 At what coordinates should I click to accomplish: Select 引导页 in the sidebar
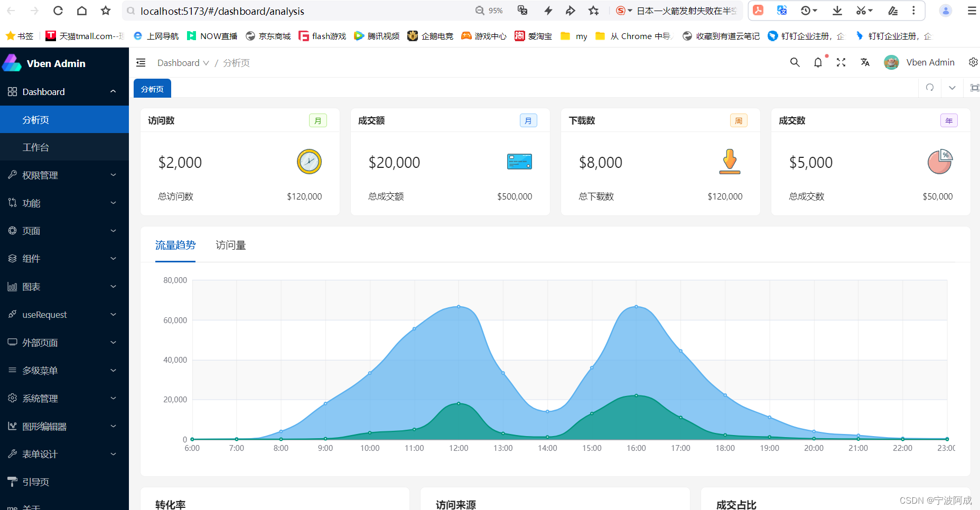pyautogui.click(x=35, y=481)
